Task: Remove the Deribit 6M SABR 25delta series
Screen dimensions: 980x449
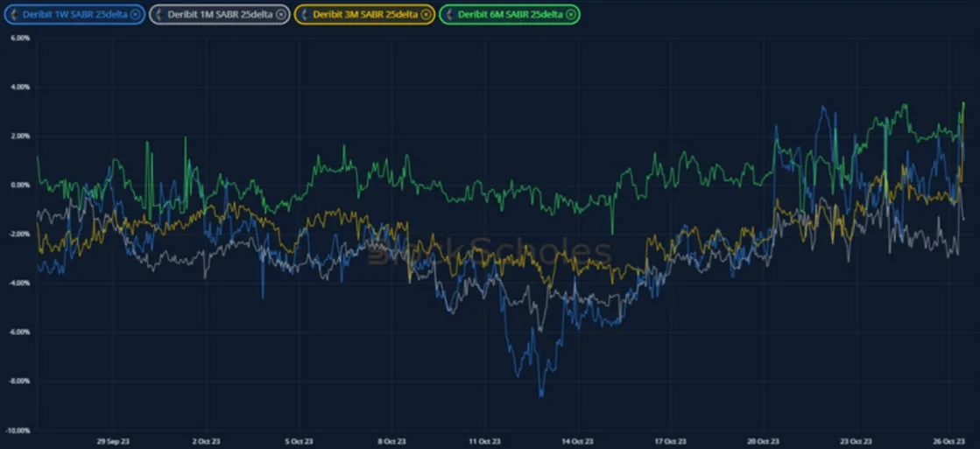Action: click(571, 14)
